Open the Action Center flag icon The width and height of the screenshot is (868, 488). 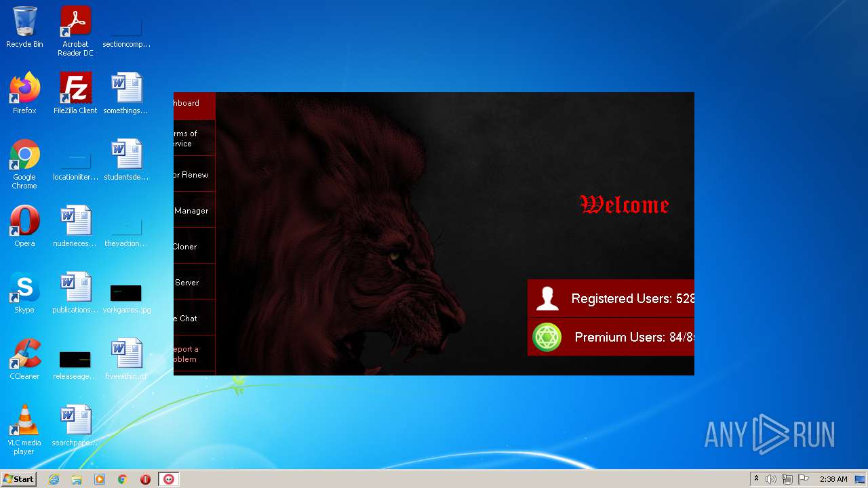804,479
